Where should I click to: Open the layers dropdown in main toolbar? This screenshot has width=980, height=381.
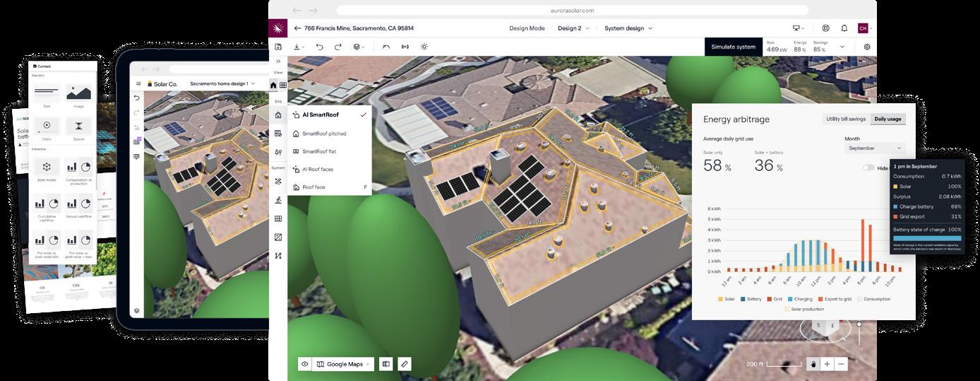pyautogui.click(x=359, y=47)
